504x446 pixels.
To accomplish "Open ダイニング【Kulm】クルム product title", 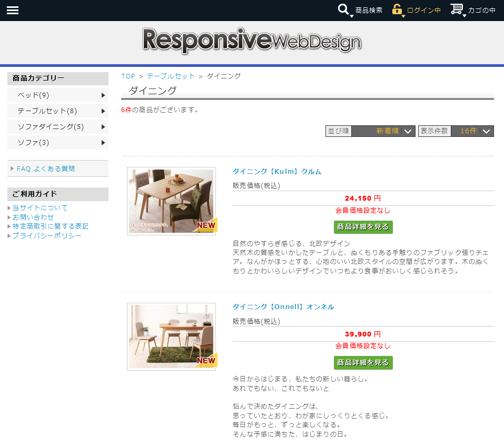I will (276, 172).
